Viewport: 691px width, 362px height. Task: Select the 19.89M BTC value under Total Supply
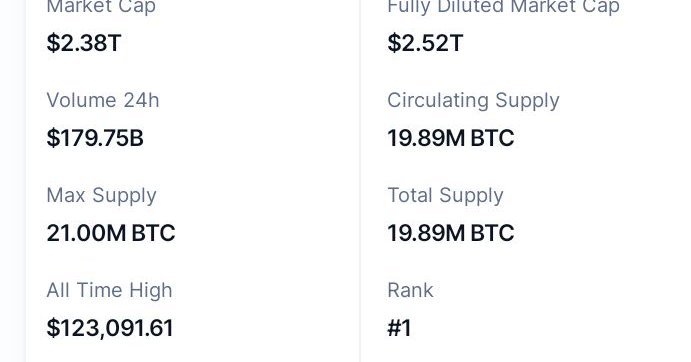(450, 233)
